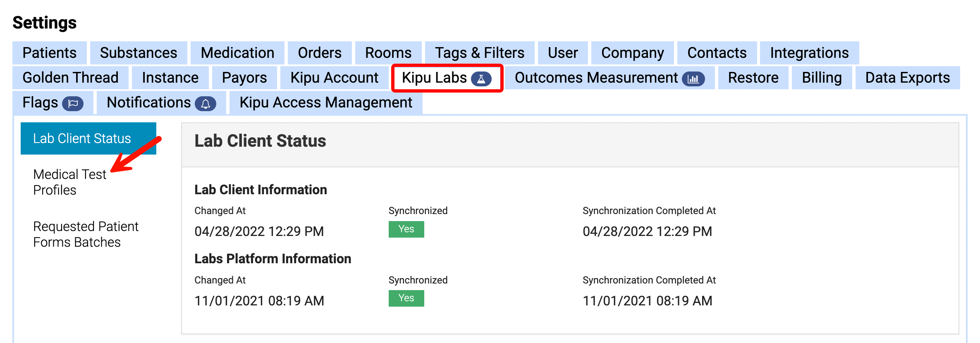Screen dimensions: 980x343
Task: Click the Yes badge under Lab Client Information
Action: point(406,229)
